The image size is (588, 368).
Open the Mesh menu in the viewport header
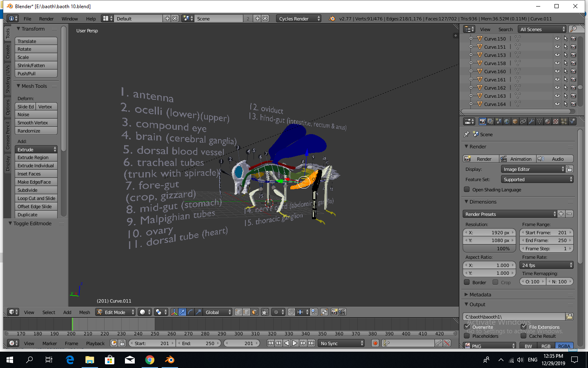point(85,312)
